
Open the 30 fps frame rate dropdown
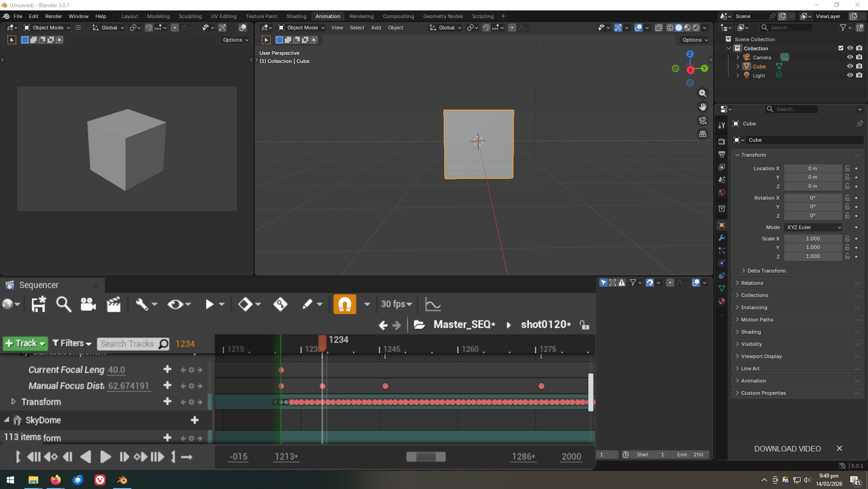point(397,304)
